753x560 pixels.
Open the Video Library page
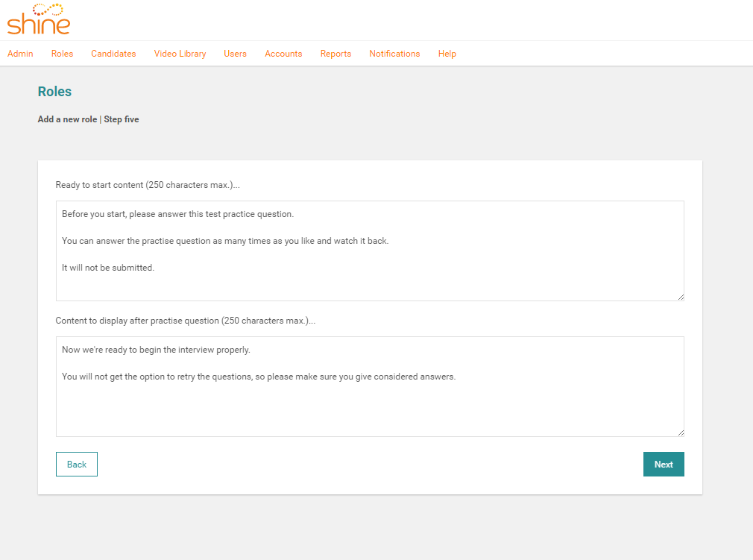point(180,54)
